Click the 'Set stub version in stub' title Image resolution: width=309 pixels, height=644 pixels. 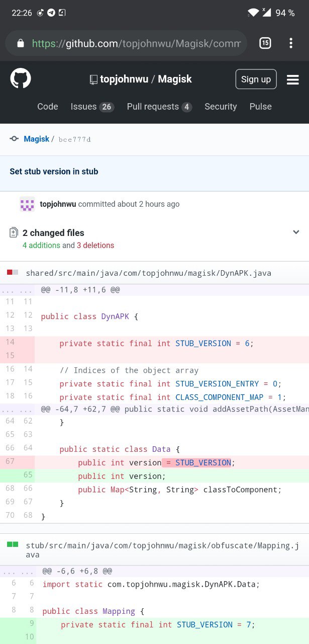(x=54, y=172)
